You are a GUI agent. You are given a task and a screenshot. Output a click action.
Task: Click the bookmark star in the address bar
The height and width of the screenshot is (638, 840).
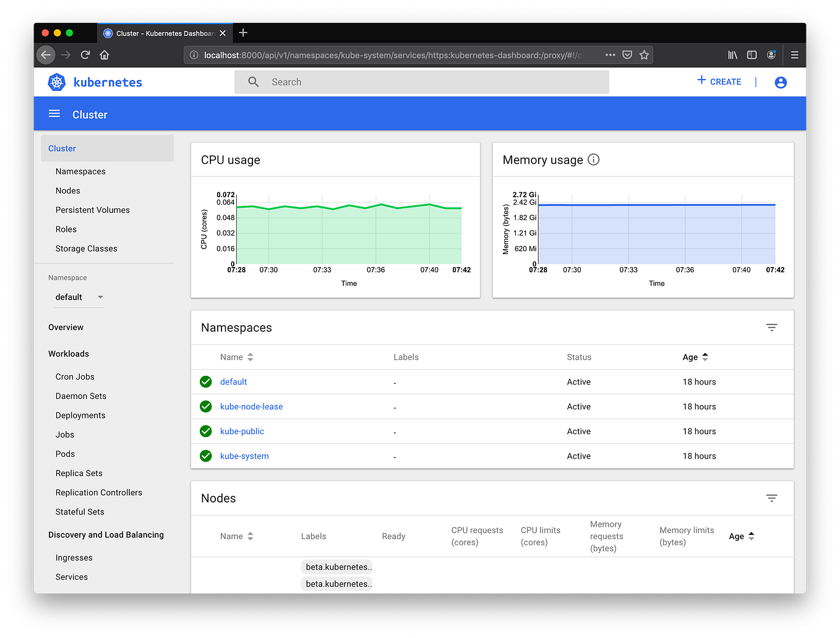tap(644, 54)
